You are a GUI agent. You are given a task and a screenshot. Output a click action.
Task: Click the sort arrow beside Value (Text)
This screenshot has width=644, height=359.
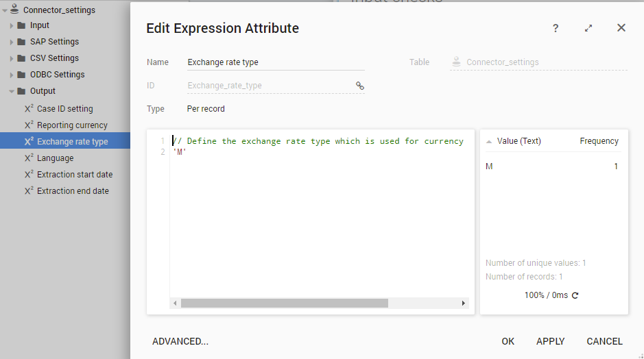[x=489, y=141]
